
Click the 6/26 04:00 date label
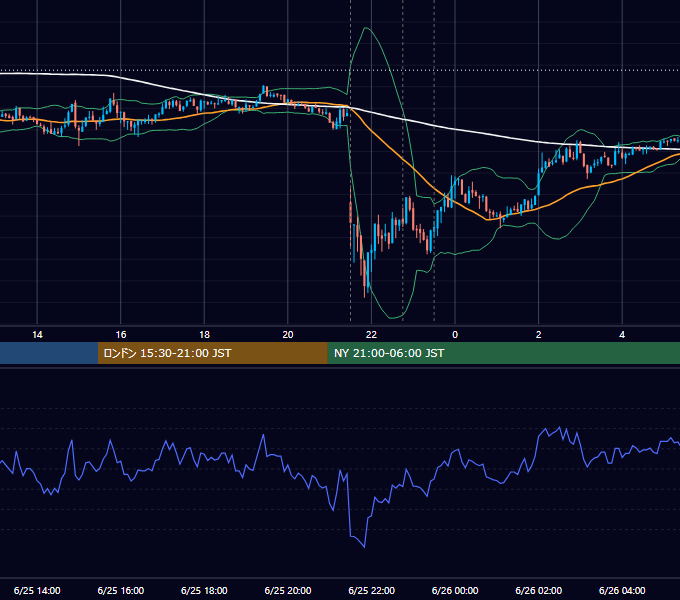click(622, 590)
